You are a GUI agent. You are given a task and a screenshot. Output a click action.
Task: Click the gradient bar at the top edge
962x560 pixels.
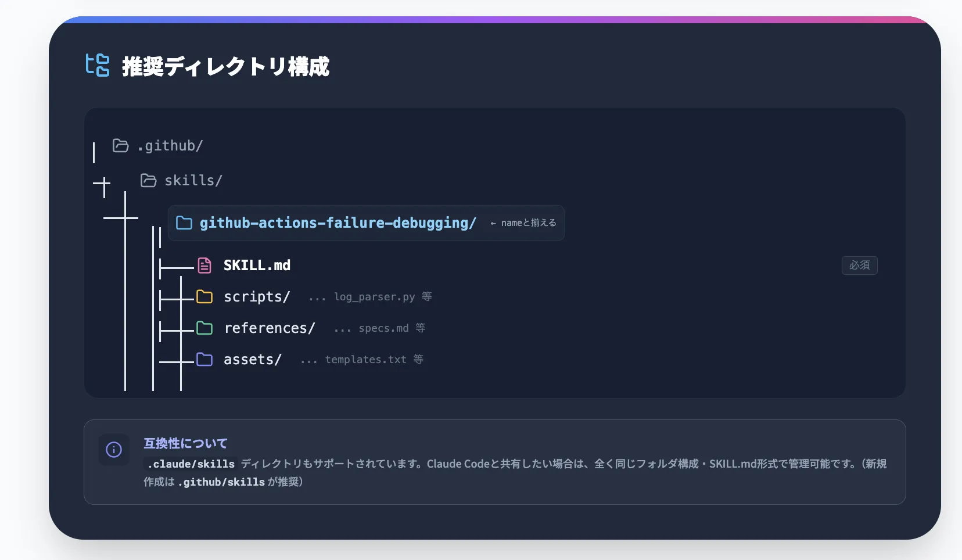coord(481,19)
